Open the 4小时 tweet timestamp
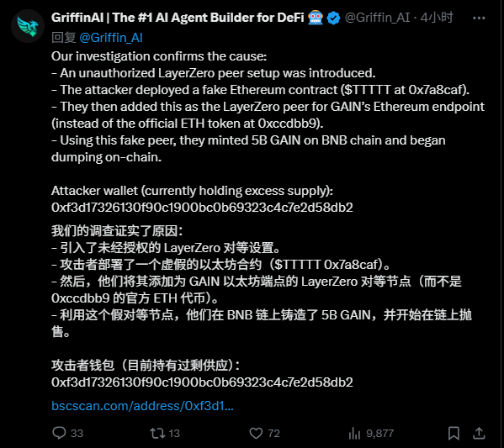The height and width of the screenshot is (448, 504). [x=437, y=18]
